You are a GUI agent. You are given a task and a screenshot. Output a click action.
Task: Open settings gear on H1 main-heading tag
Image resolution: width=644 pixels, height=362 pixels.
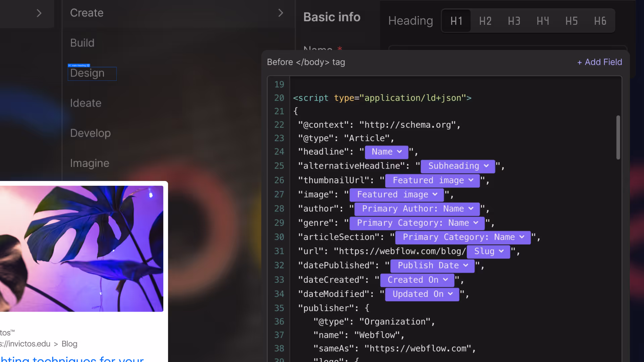coord(88,65)
